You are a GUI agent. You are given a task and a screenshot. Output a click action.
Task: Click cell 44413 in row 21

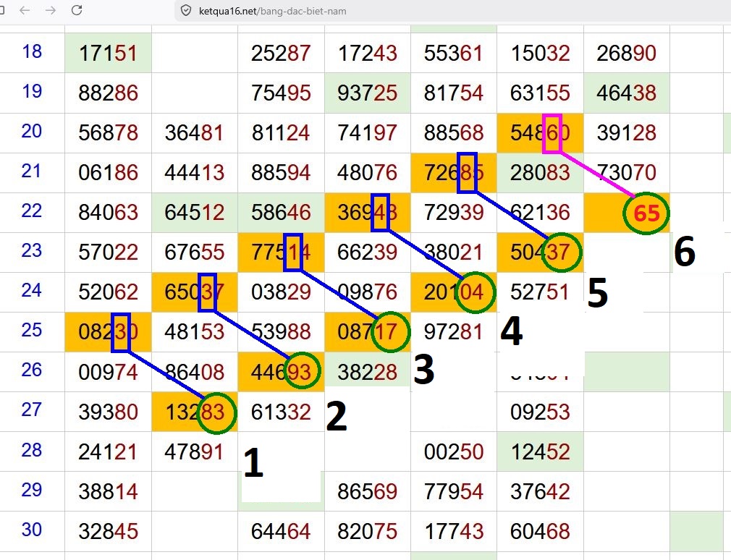click(195, 172)
